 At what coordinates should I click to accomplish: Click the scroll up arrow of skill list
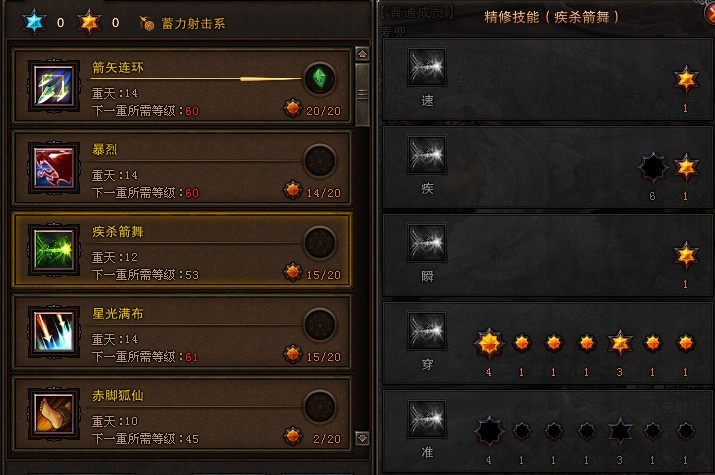point(363,54)
